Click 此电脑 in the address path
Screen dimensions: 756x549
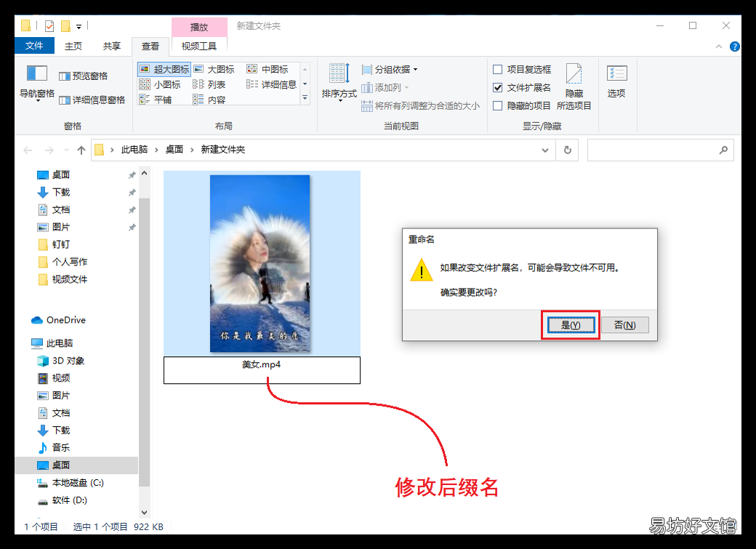coord(134,150)
